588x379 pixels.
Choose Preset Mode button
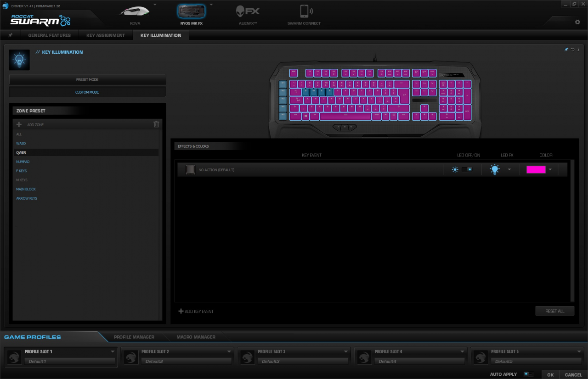click(x=87, y=79)
